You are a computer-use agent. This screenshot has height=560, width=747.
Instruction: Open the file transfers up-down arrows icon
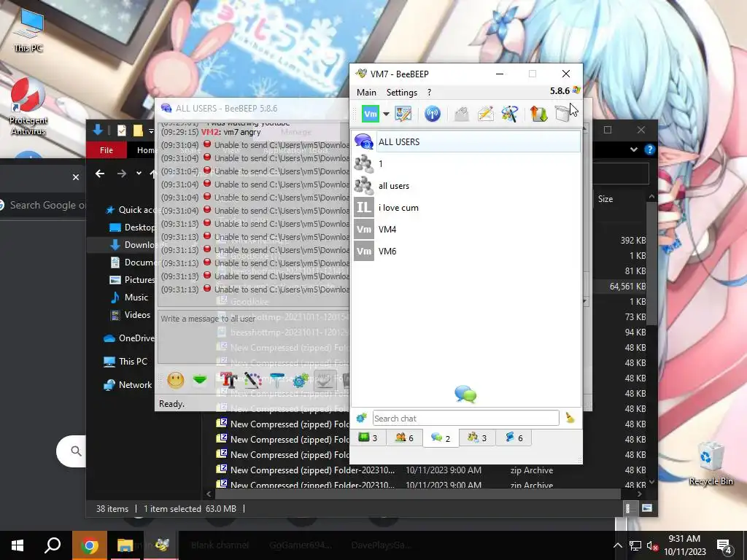click(539, 114)
